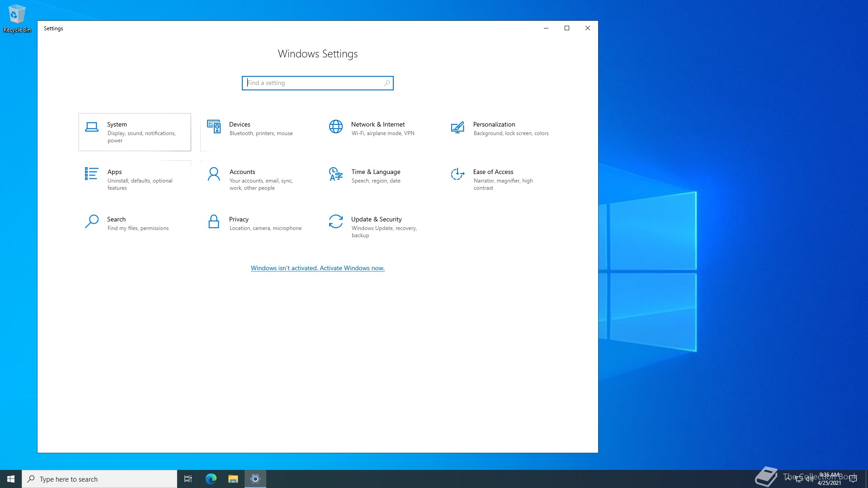
Task: Open Recycle Bin desktop icon
Action: (17, 19)
